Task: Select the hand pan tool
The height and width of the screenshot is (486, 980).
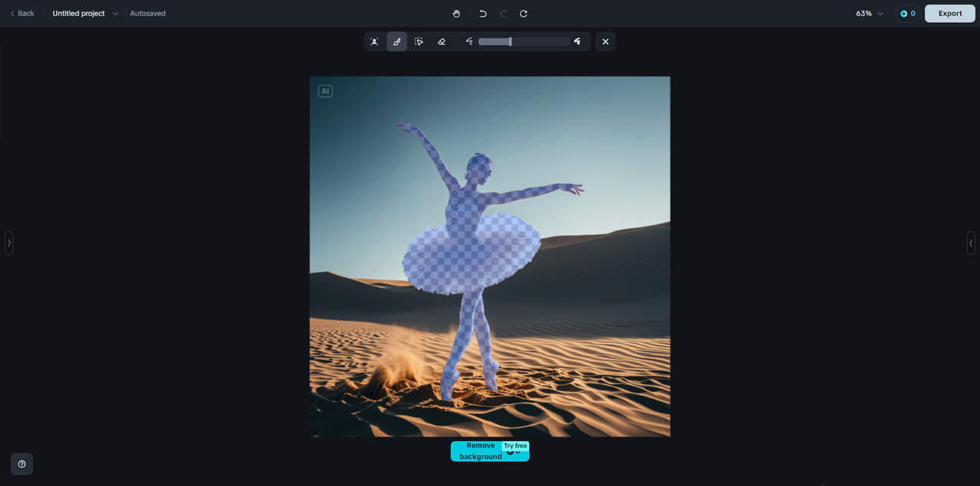Action: 456,14
